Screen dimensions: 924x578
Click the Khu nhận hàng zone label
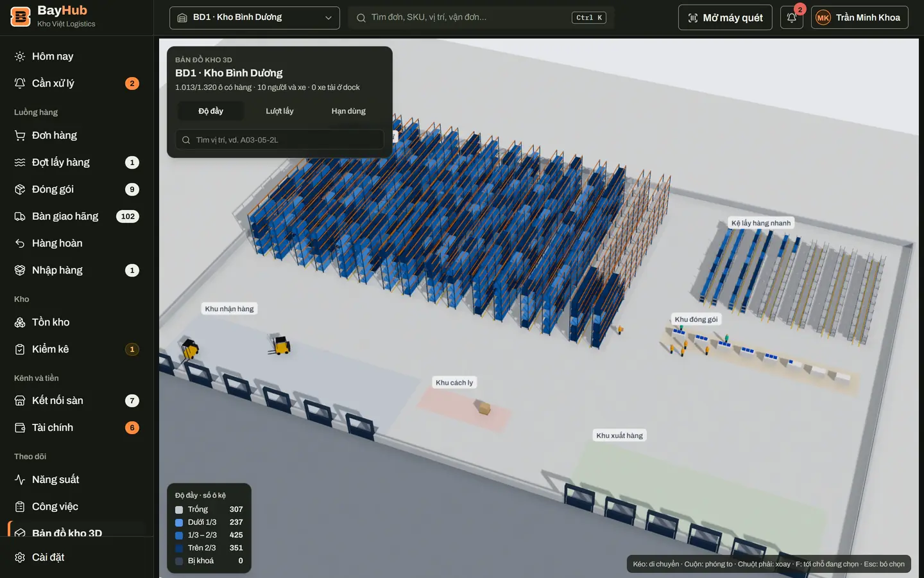(x=229, y=309)
